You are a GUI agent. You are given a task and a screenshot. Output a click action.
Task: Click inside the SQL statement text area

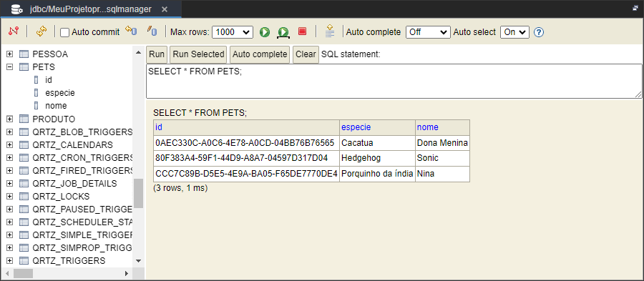pyautogui.click(x=394, y=82)
